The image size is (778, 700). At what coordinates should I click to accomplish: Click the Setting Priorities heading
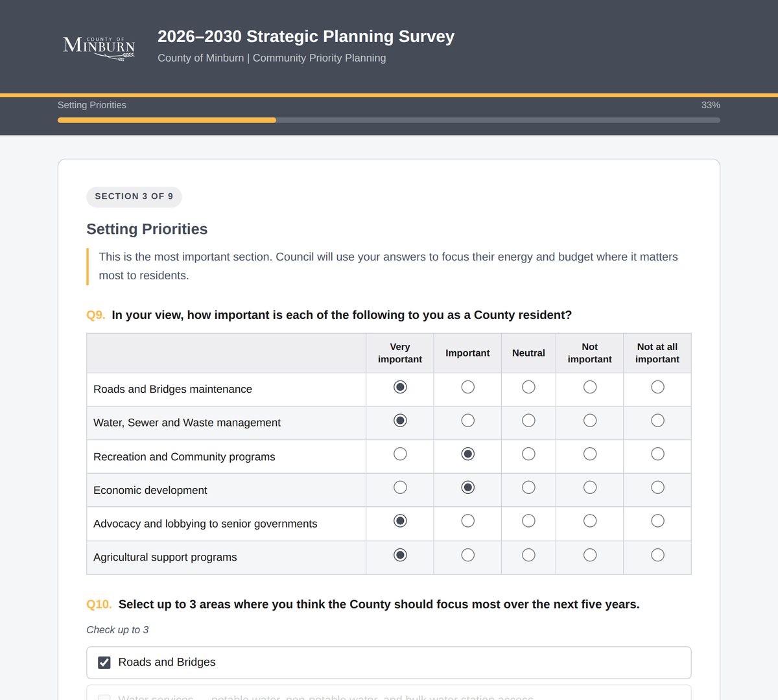click(x=147, y=229)
